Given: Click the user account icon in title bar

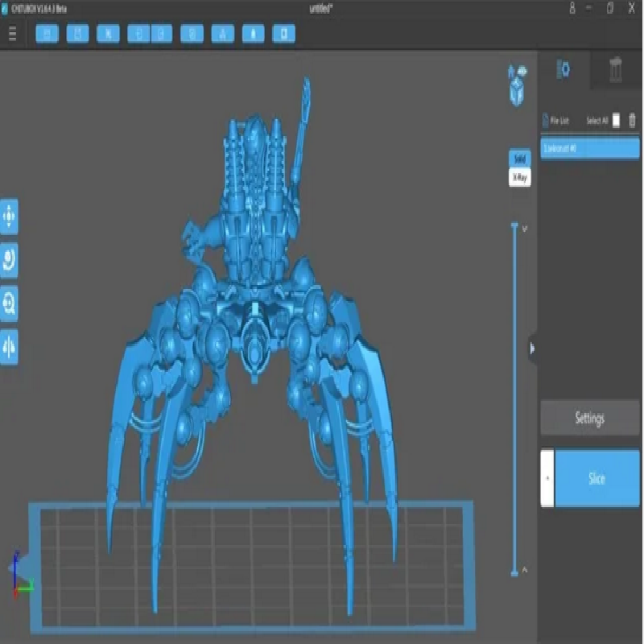Looking at the screenshot, I should point(572,8).
